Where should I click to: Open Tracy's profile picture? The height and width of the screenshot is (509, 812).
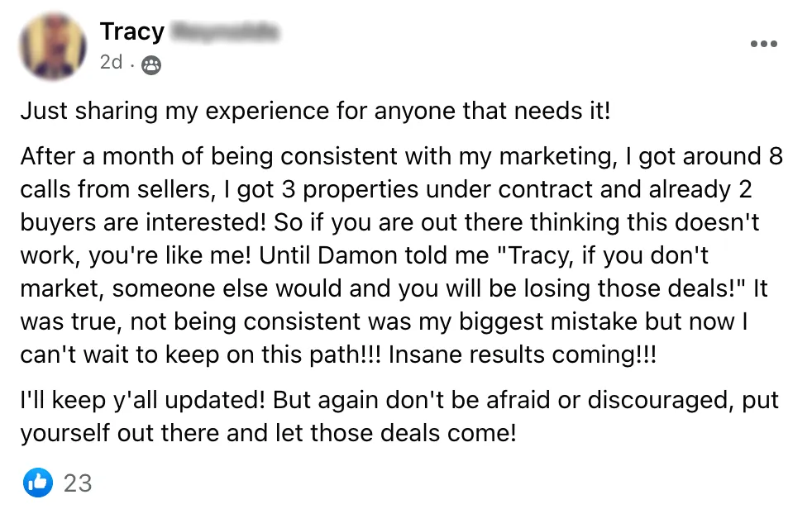click(x=53, y=45)
